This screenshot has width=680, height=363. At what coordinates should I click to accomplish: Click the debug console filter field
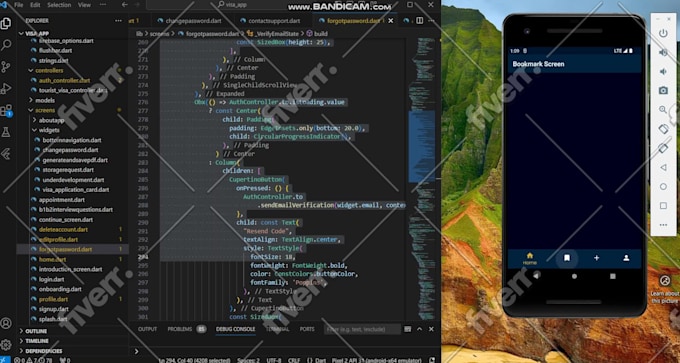pos(363,329)
